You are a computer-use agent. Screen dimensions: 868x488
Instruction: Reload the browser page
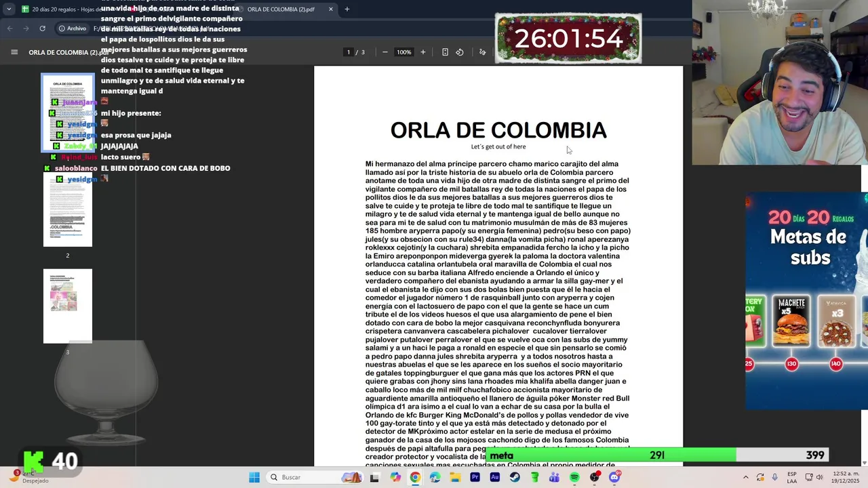point(42,28)
